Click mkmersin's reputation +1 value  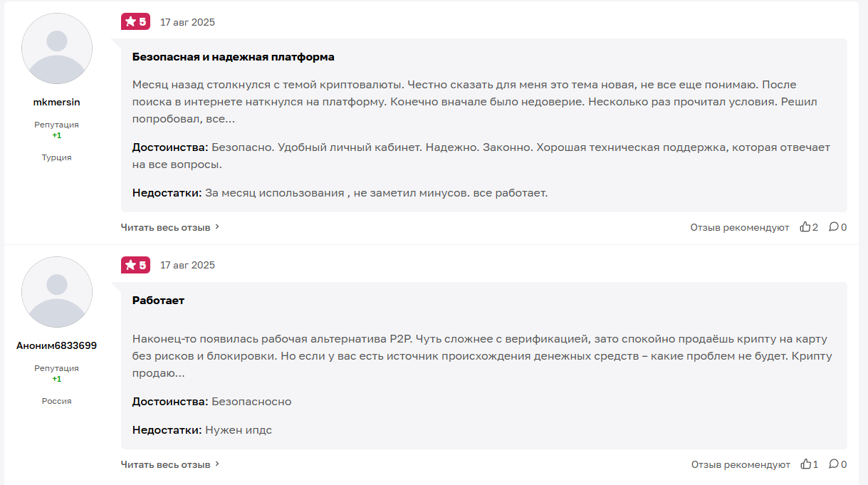pos(57,135)
